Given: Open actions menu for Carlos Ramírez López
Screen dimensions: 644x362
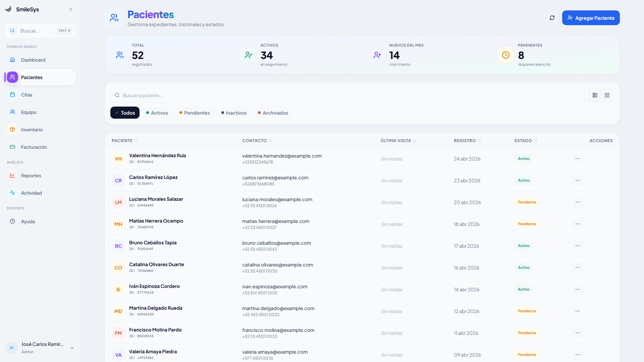Looking at the screenshot, I should point(578,180).
